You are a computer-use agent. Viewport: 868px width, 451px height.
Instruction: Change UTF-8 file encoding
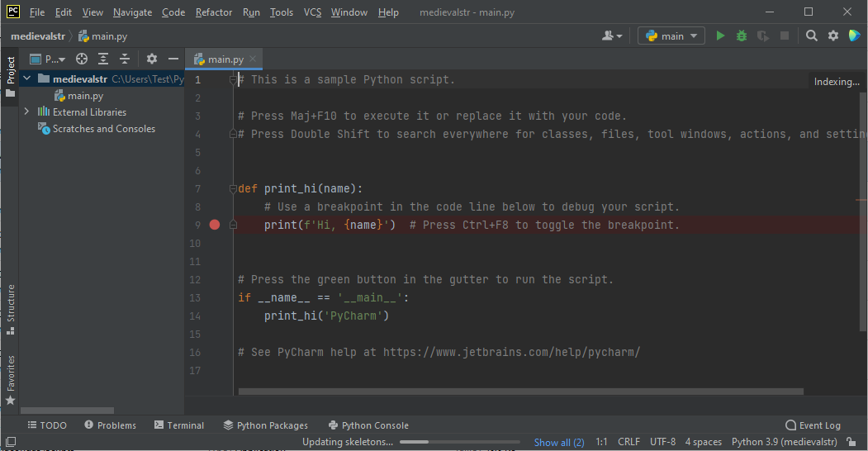(662, 442)
